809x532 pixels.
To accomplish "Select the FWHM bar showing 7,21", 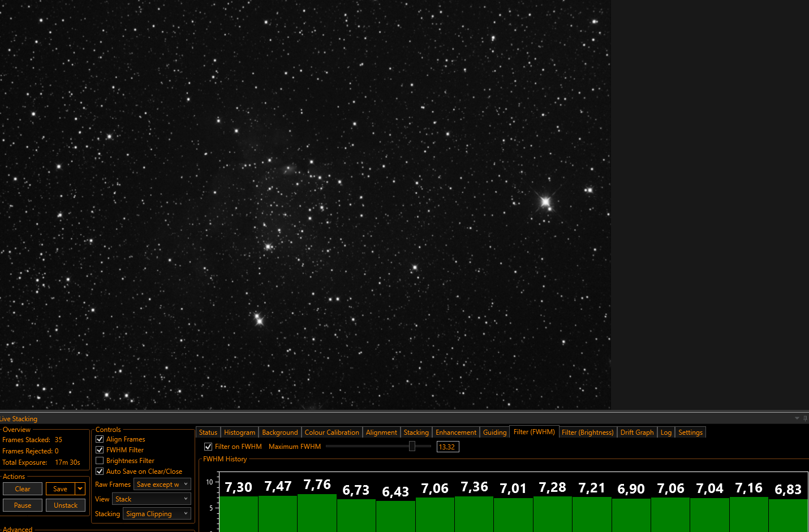I will (592, 514).
